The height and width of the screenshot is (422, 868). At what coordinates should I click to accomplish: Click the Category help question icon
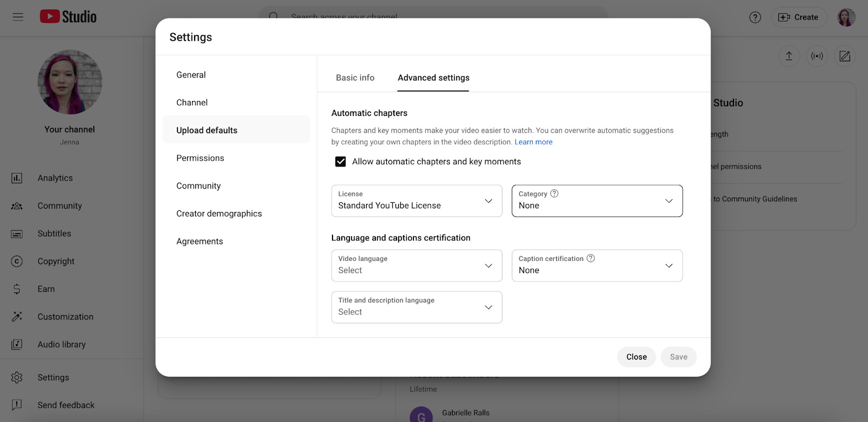click(x=554, y=194)
